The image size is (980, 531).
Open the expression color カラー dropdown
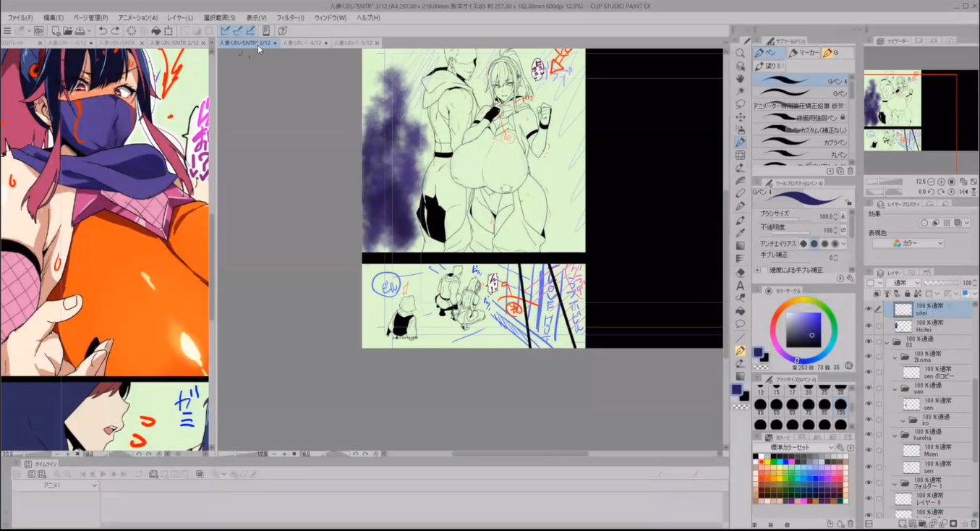point(908,243)
